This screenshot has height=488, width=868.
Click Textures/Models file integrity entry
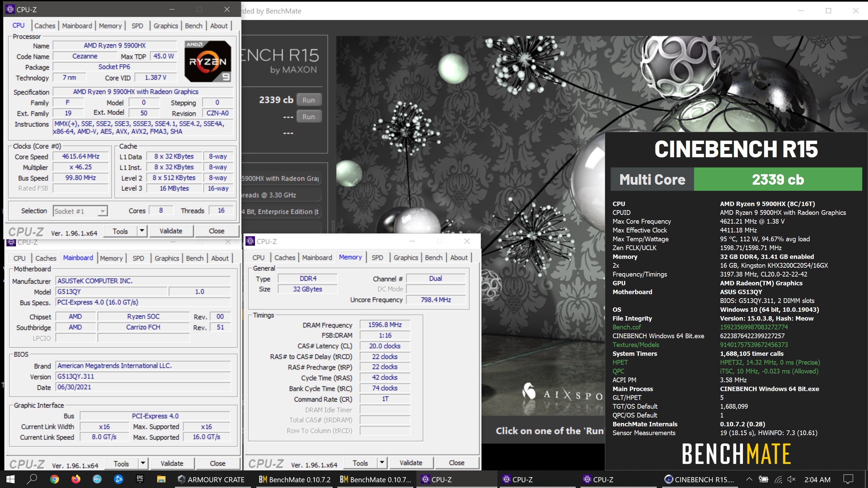point(636,345)
